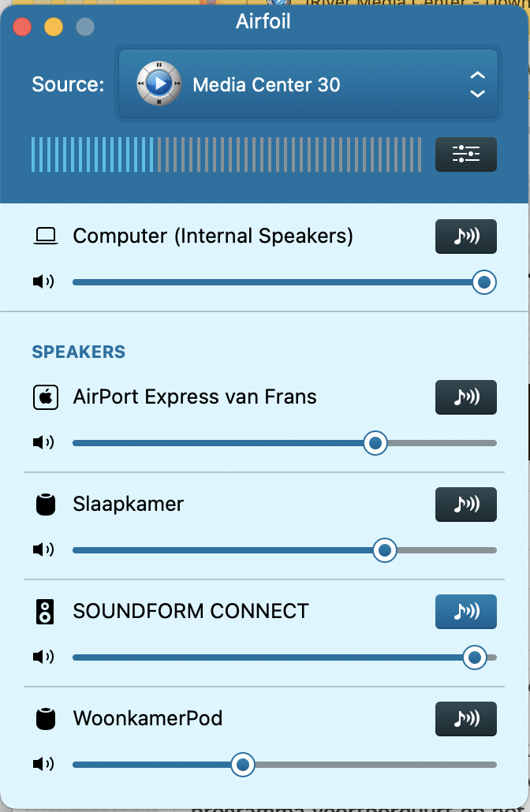Toggle transmission to Slaapkamer speaker

466,505
